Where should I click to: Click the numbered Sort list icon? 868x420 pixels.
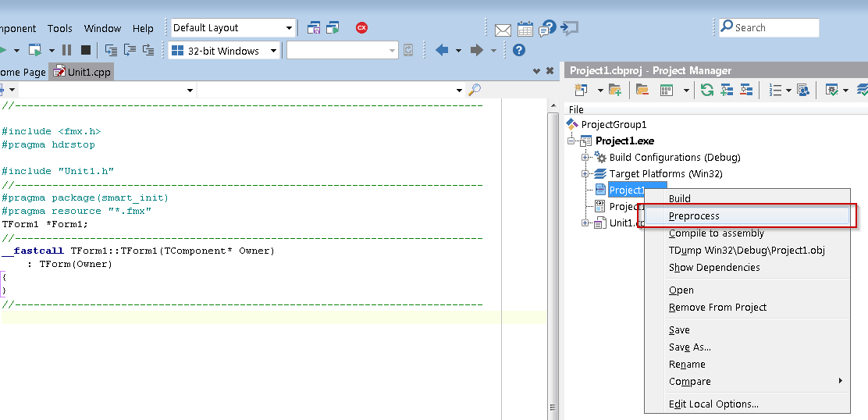(x=776, y=90)
